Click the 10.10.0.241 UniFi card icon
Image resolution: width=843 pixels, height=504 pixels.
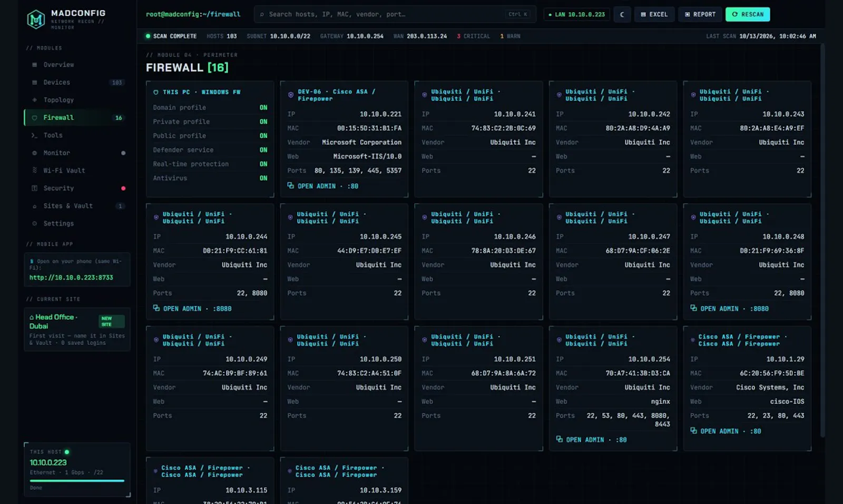(425, 95)
